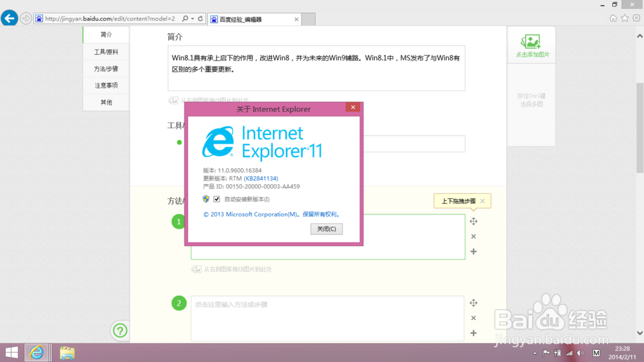Select 其他 in the left sidebar
This screenshot has height=362, width=644.
pos(106,102)
